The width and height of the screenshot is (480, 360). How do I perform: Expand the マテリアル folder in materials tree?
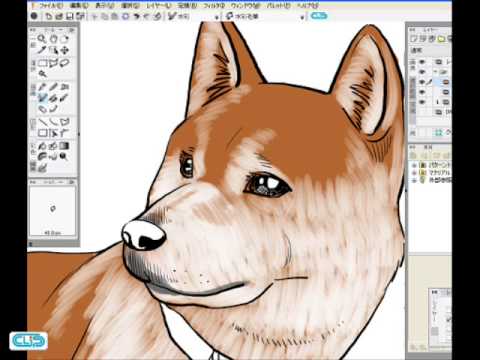click(414, 173)
